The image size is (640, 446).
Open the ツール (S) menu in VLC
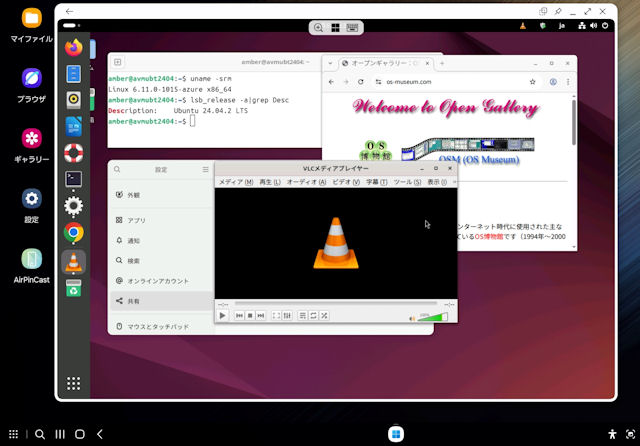407,182
